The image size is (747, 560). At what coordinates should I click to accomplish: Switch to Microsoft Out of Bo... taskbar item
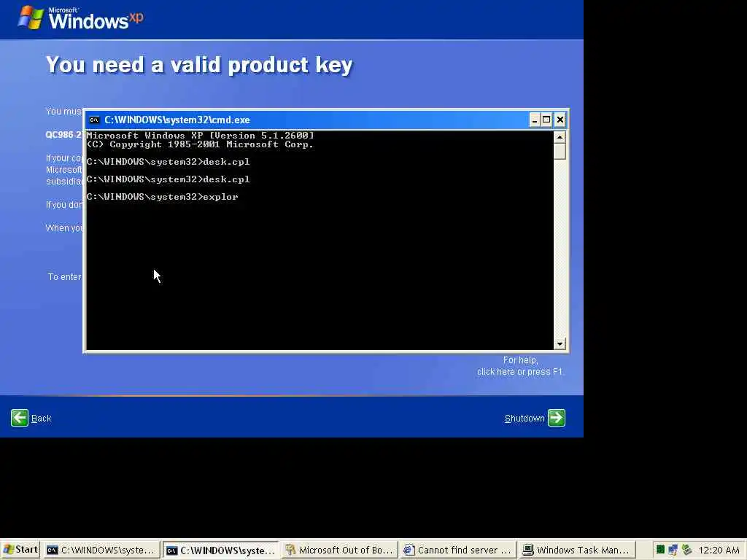pos(339,550)
